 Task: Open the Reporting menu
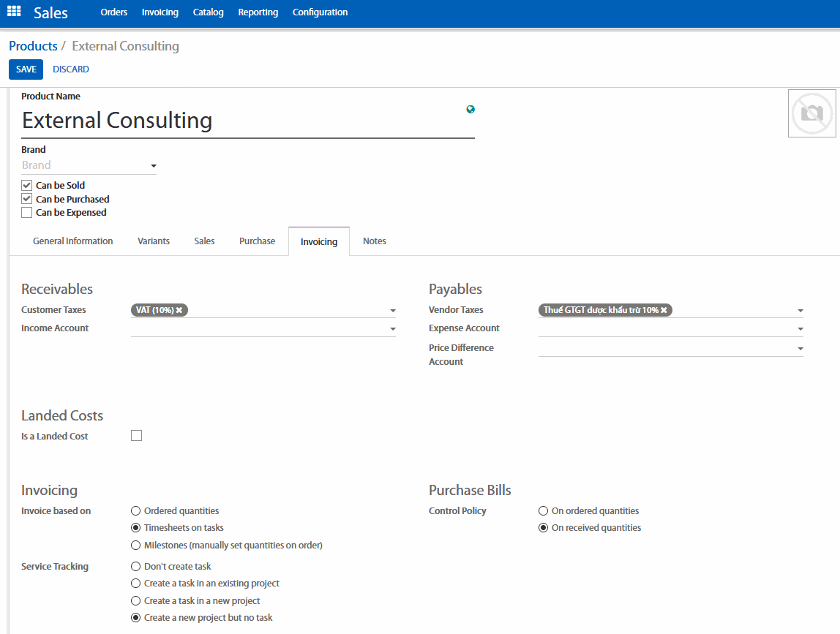(x=258, y=12)
